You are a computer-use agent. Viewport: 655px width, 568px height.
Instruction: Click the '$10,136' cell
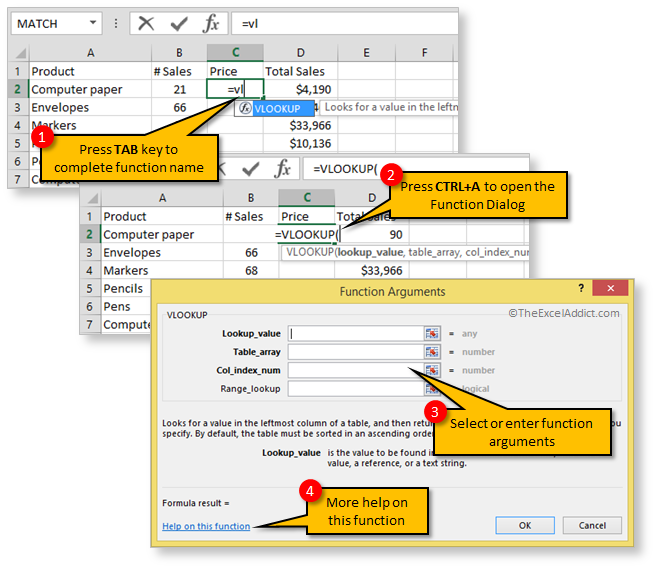pos(300,143)
